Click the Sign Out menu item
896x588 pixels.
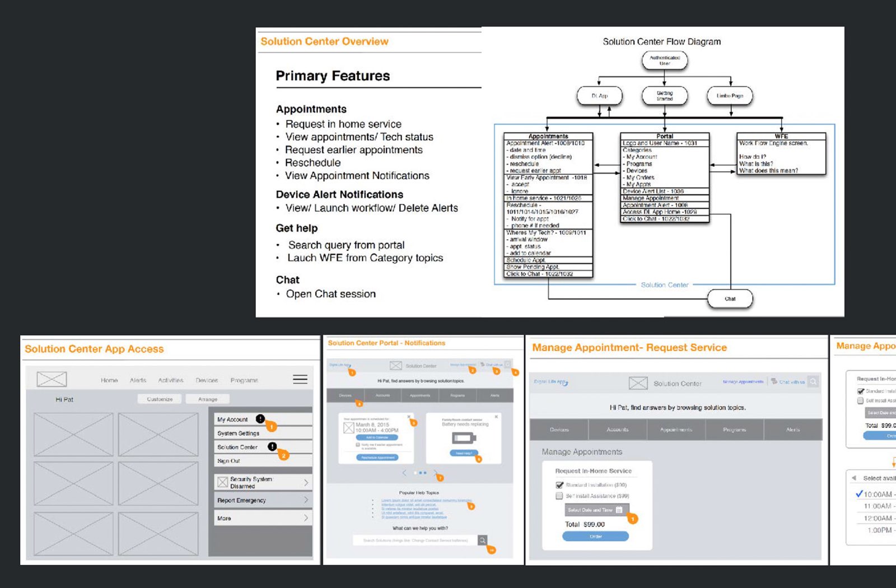click(263, 460)
